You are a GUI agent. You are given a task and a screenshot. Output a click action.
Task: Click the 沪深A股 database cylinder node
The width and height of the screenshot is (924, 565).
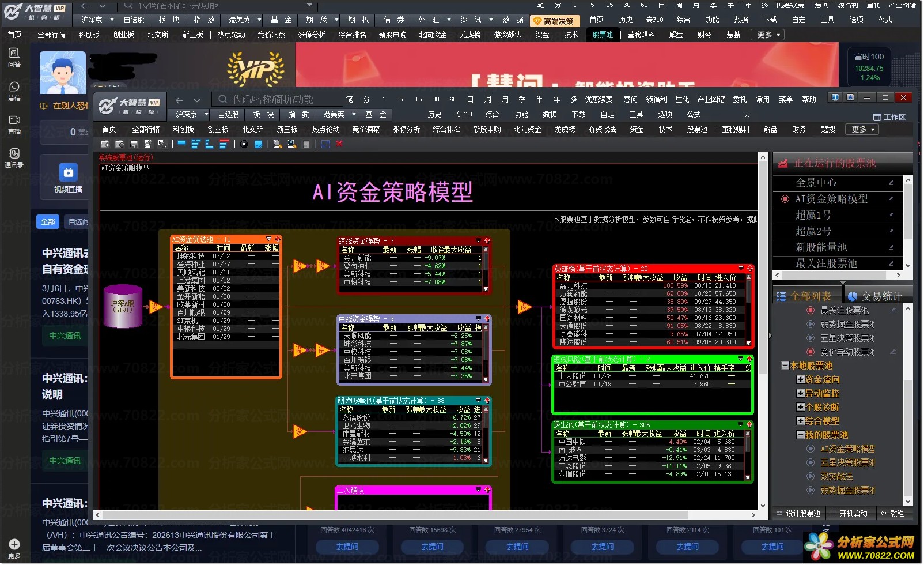pos(123,307)
